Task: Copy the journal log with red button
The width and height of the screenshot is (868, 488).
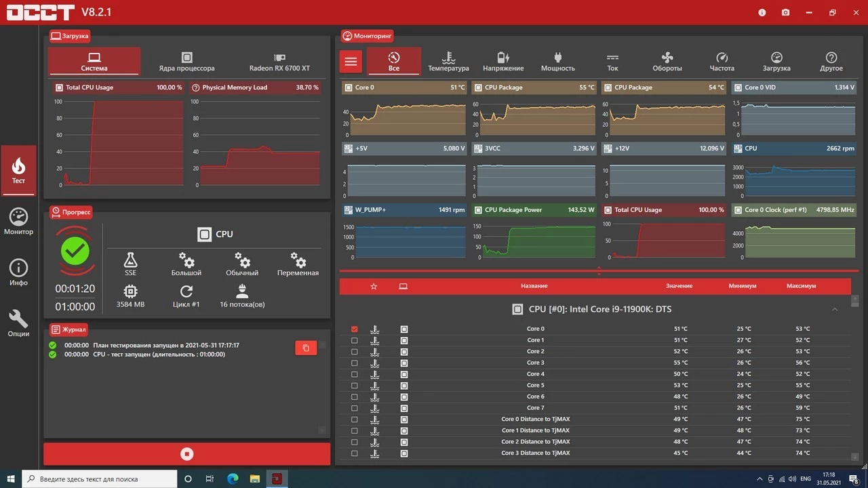Action: tap(306, 348)
